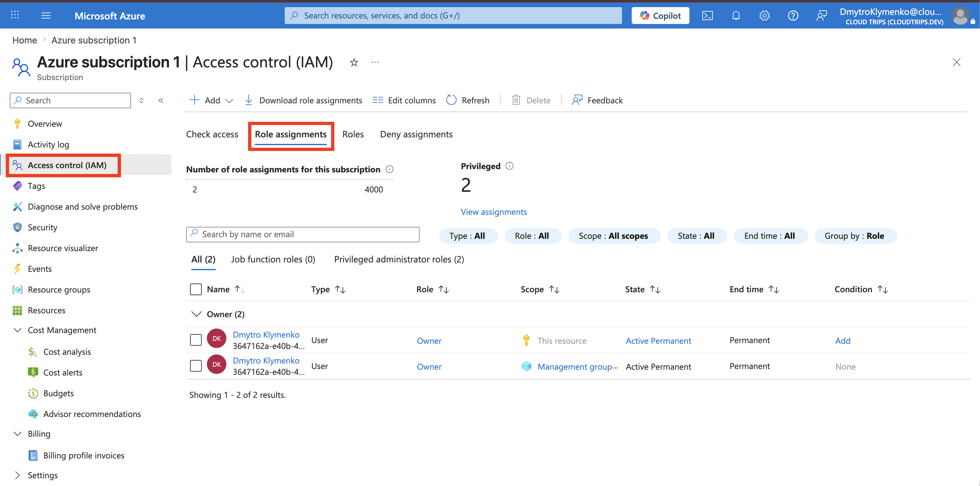The height and width of the screenshot is (486, 980).
Task: Click the Search by name or email field
Action: pyautogui.click(x=303, y=235)
